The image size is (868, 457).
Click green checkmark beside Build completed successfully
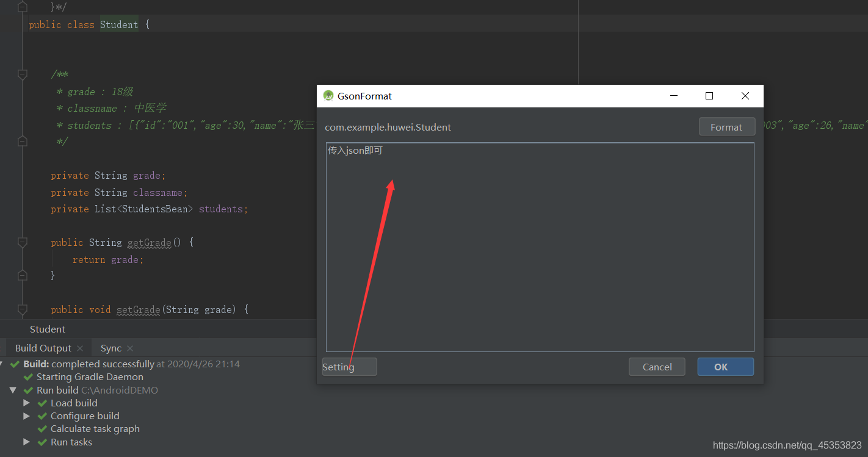[15, 364]
